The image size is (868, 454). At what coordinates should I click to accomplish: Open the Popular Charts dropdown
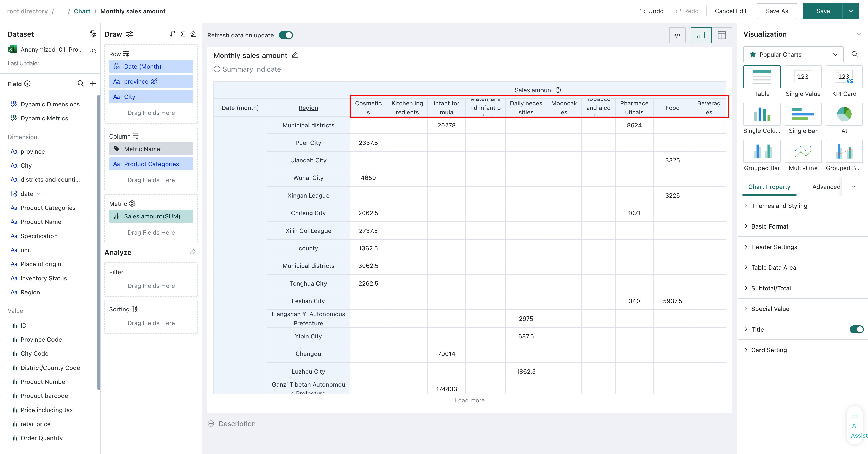[x=793, y=54]
